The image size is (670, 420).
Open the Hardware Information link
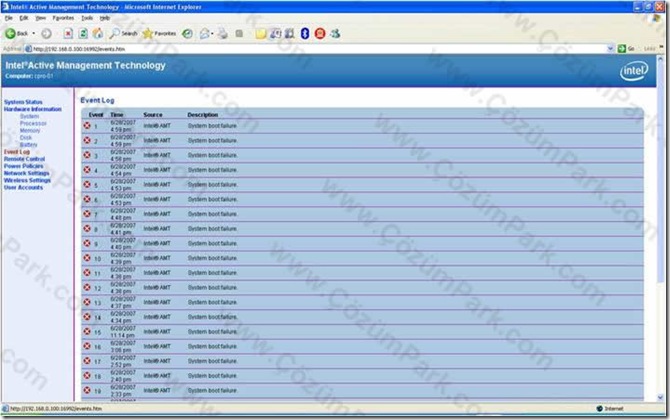coord(32,109)
